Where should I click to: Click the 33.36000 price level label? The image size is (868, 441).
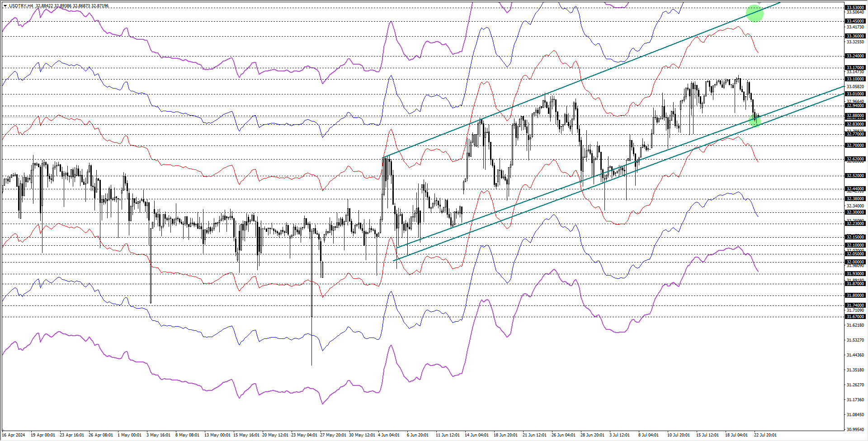[855, 36]
